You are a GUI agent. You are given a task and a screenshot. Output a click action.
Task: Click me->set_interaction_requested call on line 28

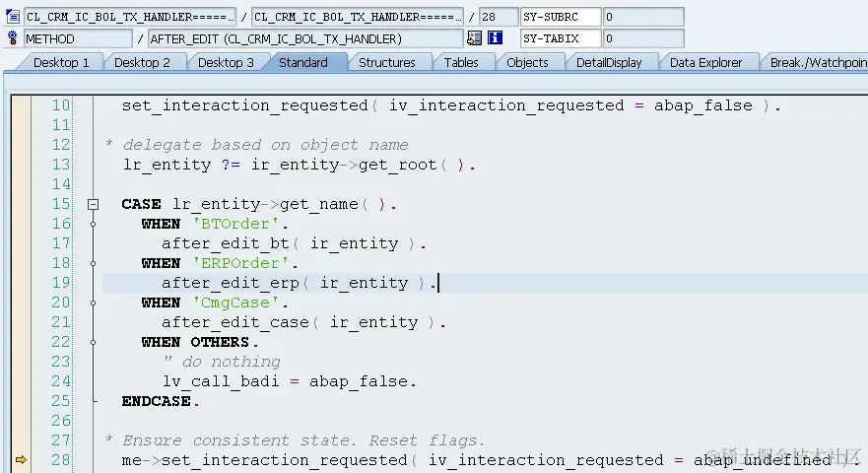coord(490,460)
